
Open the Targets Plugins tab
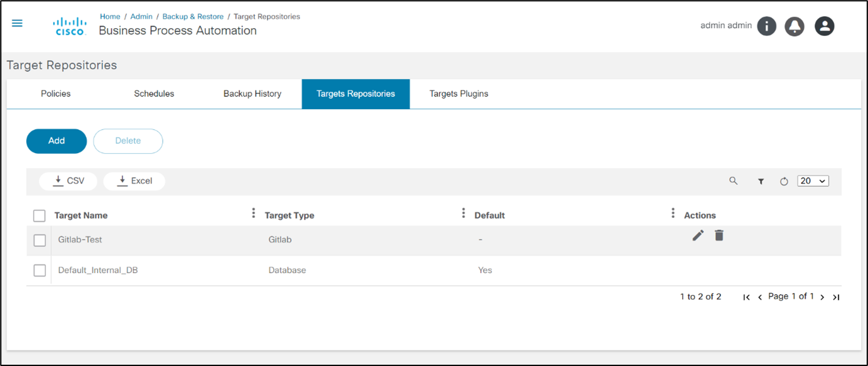[458, 94]
